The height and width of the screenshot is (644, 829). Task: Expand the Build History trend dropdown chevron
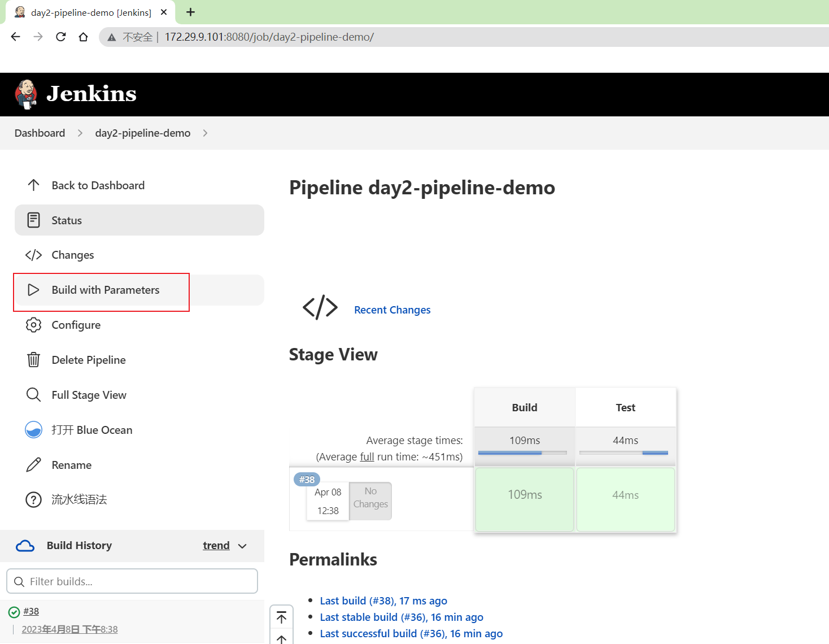pyautogui.click(x=242, y=546)
